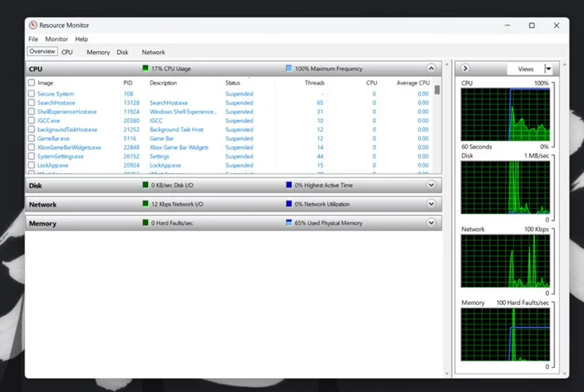This screenshot has height=392, width=584.
Task: Sort processes by the Threads column header
Action: (314, 83)
